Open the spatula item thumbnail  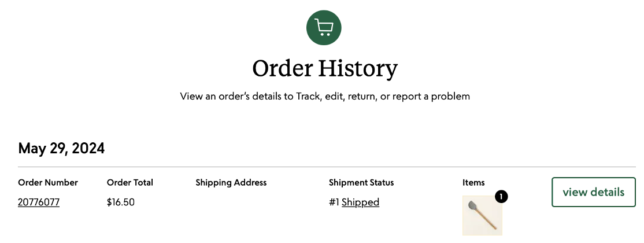pyautogui.click(x=482, y=215)
